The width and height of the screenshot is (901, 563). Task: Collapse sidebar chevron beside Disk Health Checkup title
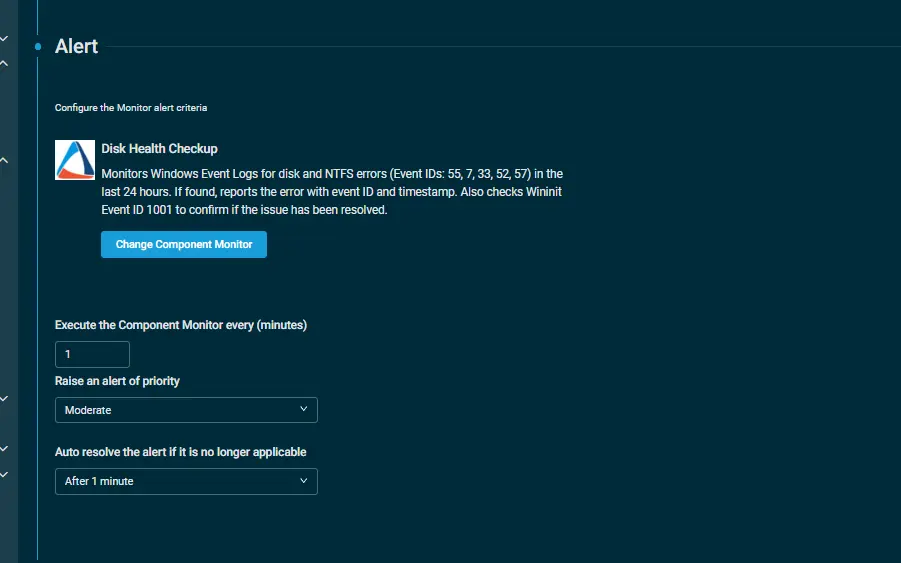4,160
